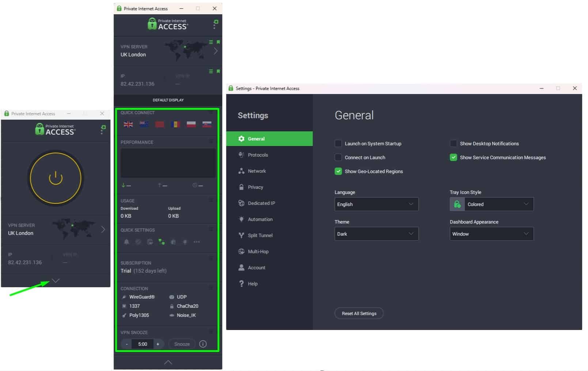Open server list chevron in the expanded window
Viewport: 588px width, 371px height.
point(216,51)
